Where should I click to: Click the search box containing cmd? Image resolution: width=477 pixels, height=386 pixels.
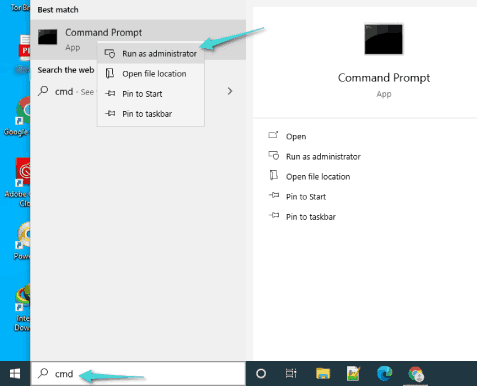point(138,374)
